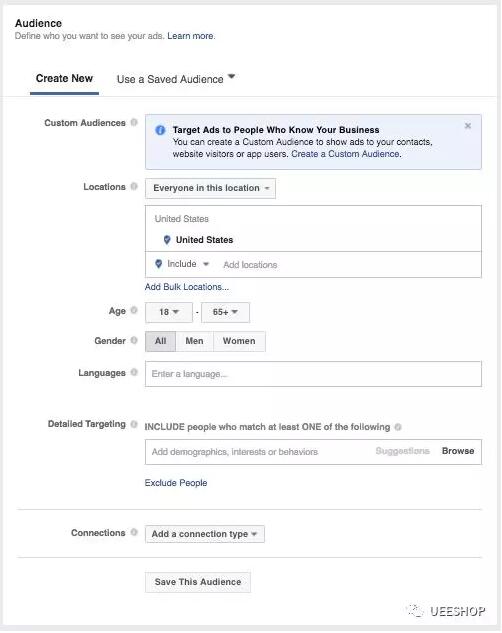Expand 'Add a connection type' dropdown
This screenshot has width=502, height=633.
[205, 534]
